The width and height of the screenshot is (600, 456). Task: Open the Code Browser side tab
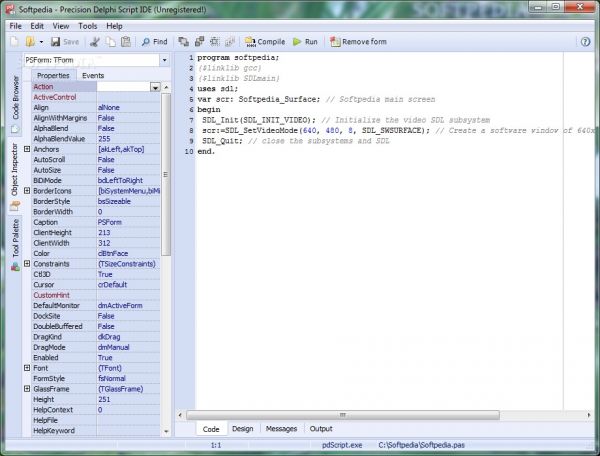pos(15,97)
